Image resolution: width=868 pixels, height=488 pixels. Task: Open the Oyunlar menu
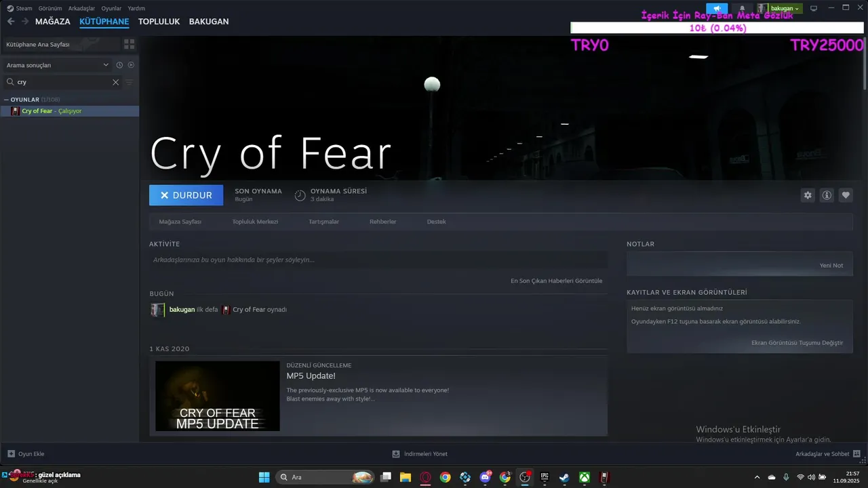pos(111,8)
